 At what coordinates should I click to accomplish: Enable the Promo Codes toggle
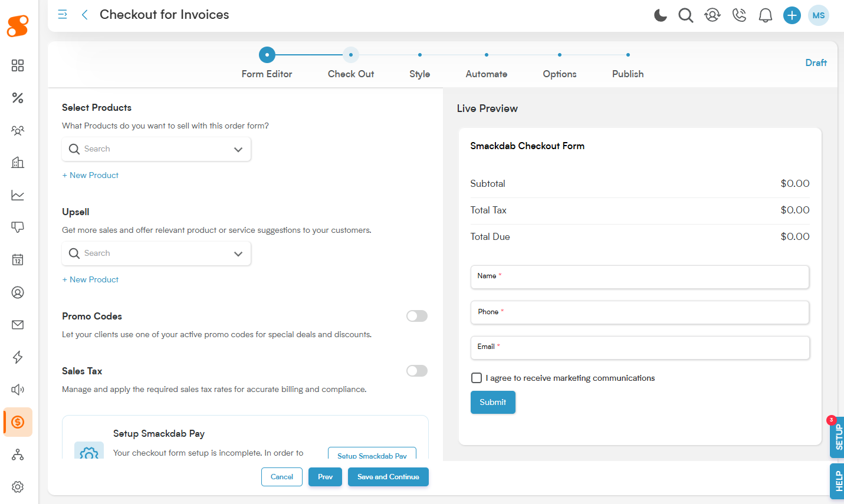coord(417,316)
